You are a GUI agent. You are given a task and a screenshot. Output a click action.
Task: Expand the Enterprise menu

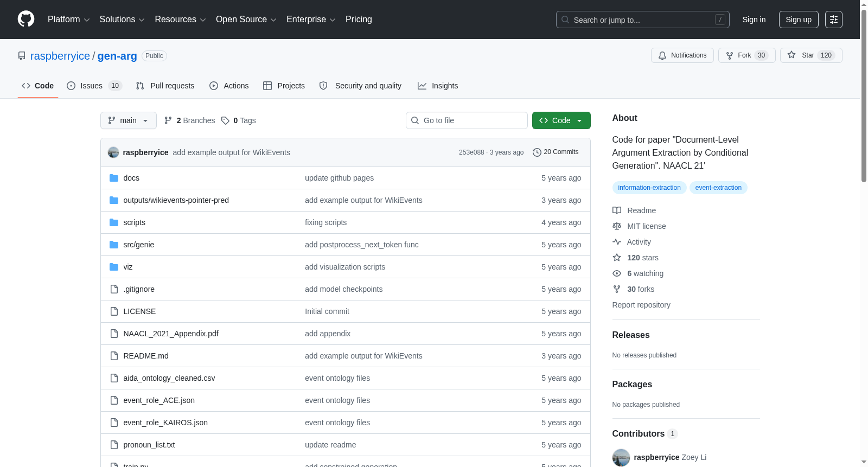[x=311, y=20]
